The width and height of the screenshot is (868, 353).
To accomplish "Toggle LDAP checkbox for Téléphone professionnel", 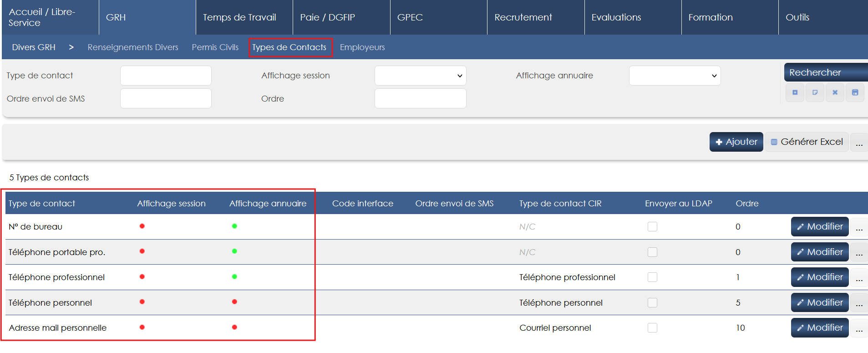I will pyautogui.click(x=652, y=277).
